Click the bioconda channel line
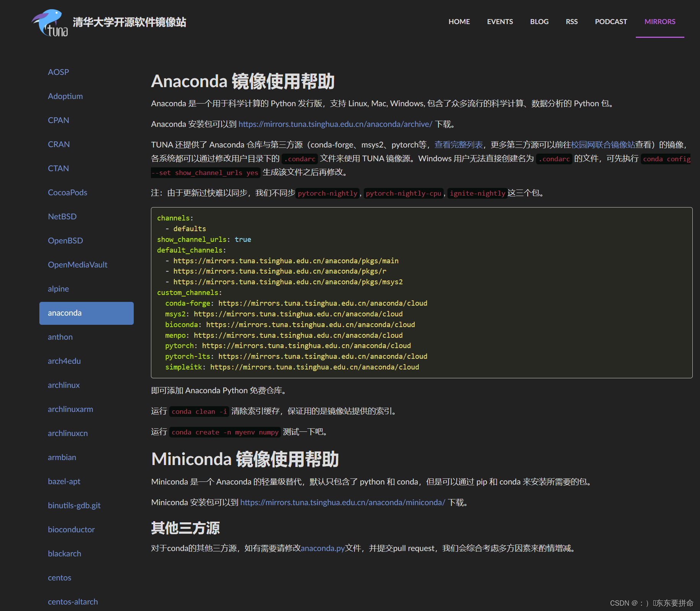This screenshot has width=700, height=611. (290, 324)
